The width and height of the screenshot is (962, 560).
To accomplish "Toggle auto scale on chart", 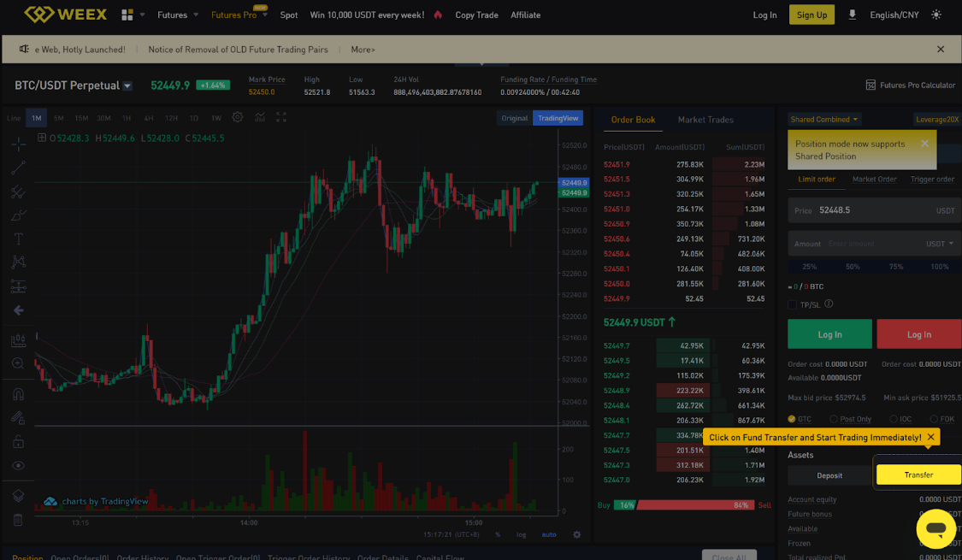I will (548, 535).
